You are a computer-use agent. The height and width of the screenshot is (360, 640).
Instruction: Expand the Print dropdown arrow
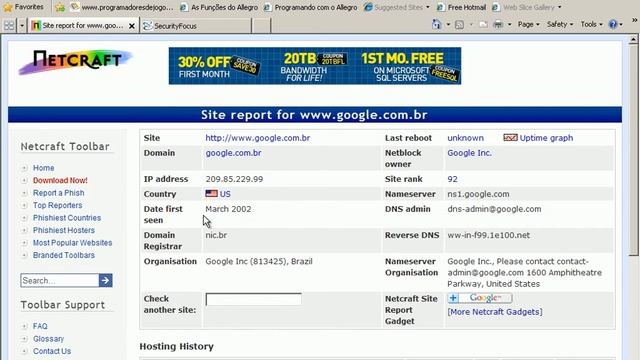coord(509,24)
